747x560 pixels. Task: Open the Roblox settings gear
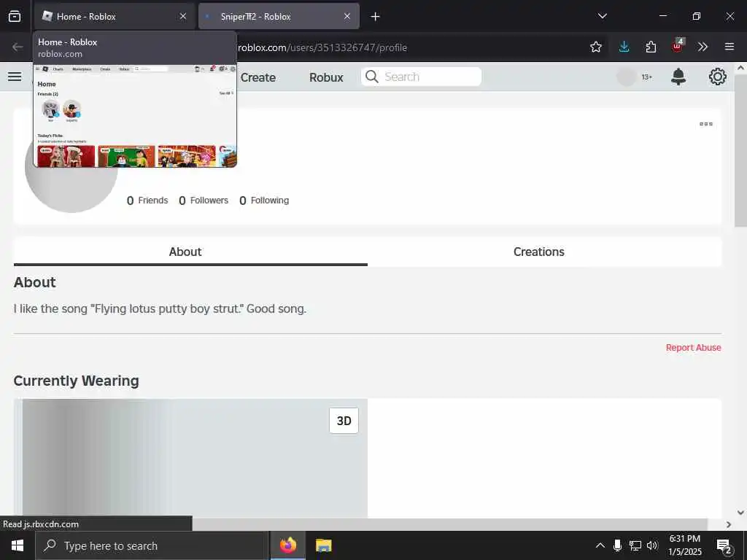coord(718,77)
